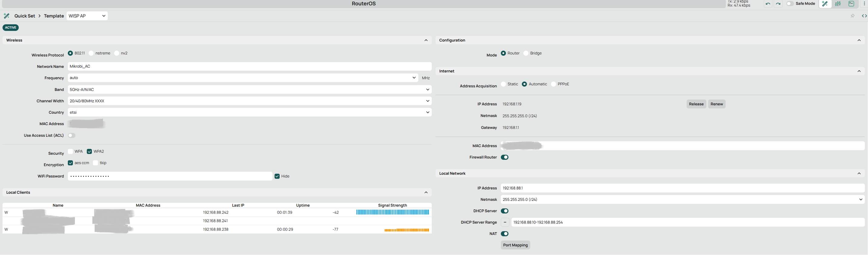Click the Quick Set wand icon in top bar
Image resolution: width=868 pixels, height=255 pixels.
tap(825, 4)
